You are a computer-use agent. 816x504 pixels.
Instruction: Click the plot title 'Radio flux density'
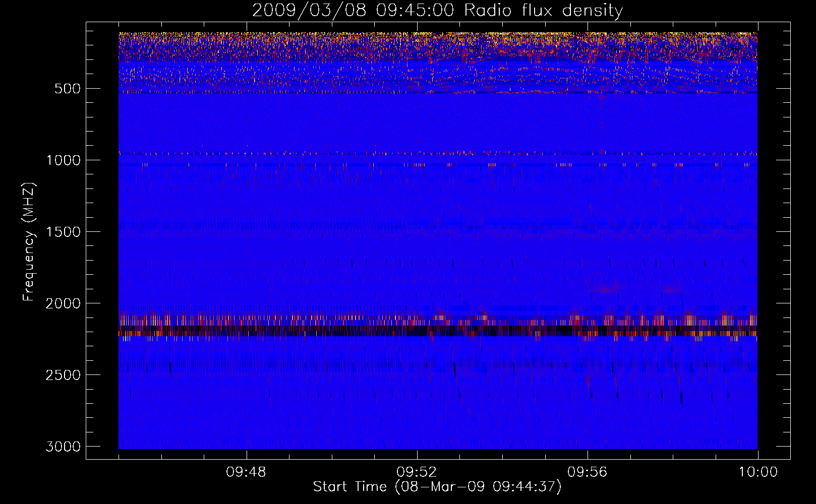437,10
